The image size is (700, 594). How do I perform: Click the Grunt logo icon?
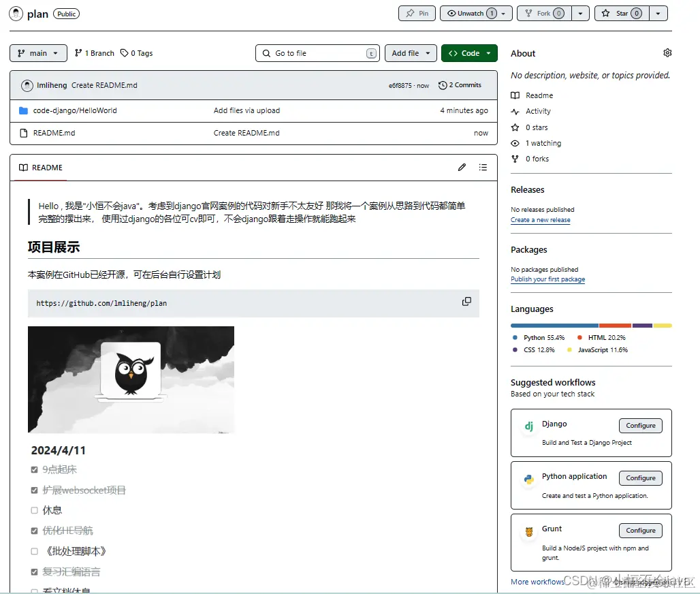tap(529, 532)
